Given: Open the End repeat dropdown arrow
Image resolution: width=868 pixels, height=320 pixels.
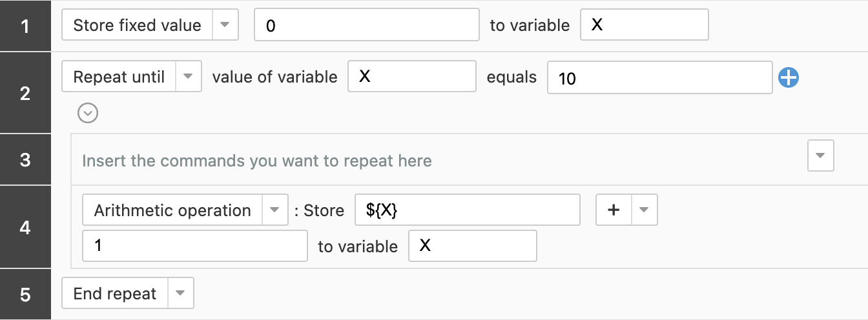Looking at the screenshot, I should point(181,294).
